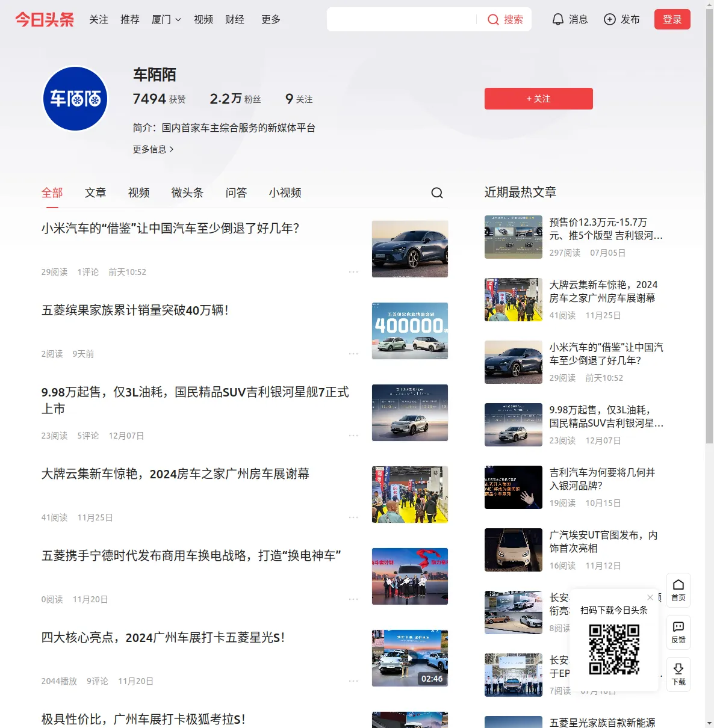Viewport: 714px width, 728px height.
Task: Expand the 厦门 city dropdown
Action: click(x=166, y=19)
